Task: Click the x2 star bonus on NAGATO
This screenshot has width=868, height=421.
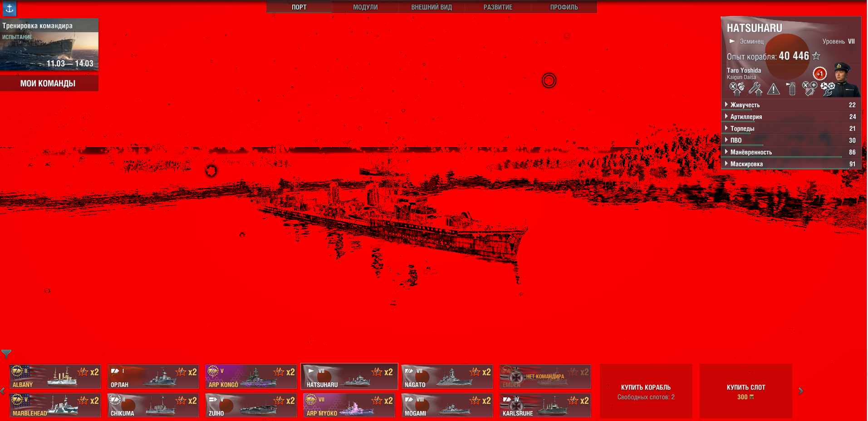Action: pyautogui.click(x=481, y=372)
